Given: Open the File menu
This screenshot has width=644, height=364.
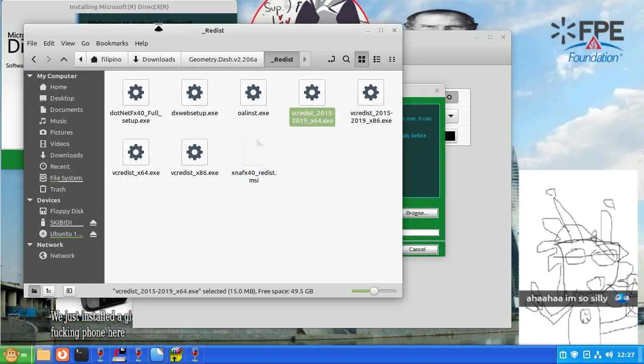Looking at the screenshot, I should click(32, 43).
